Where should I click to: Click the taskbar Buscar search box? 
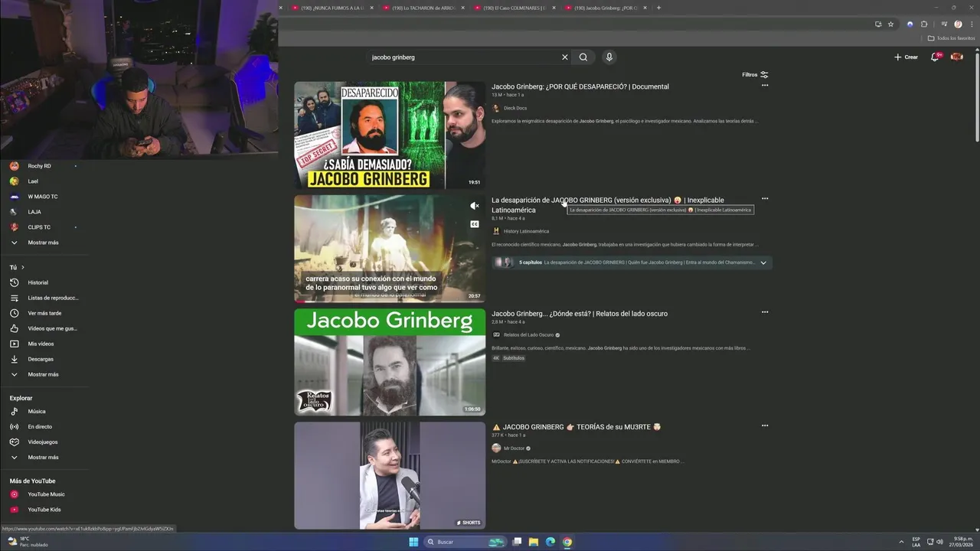pyautogui.click(x=465, y=542)
